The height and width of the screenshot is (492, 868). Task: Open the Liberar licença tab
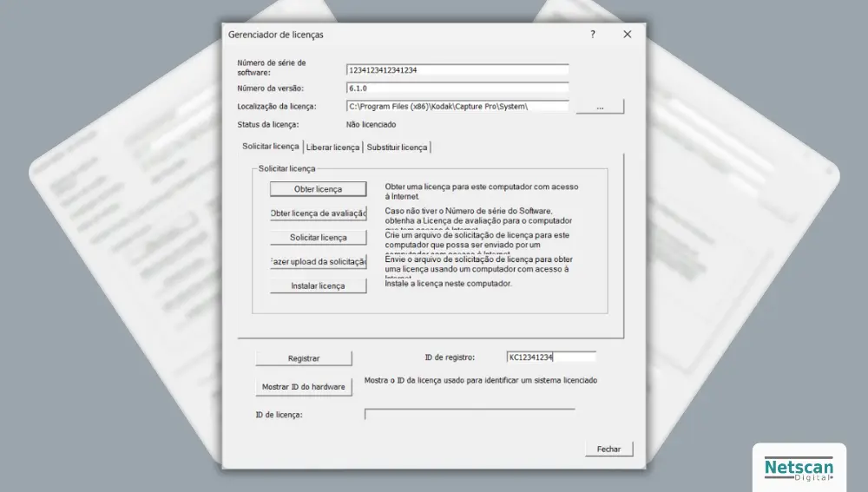click(x=332, y=148)
